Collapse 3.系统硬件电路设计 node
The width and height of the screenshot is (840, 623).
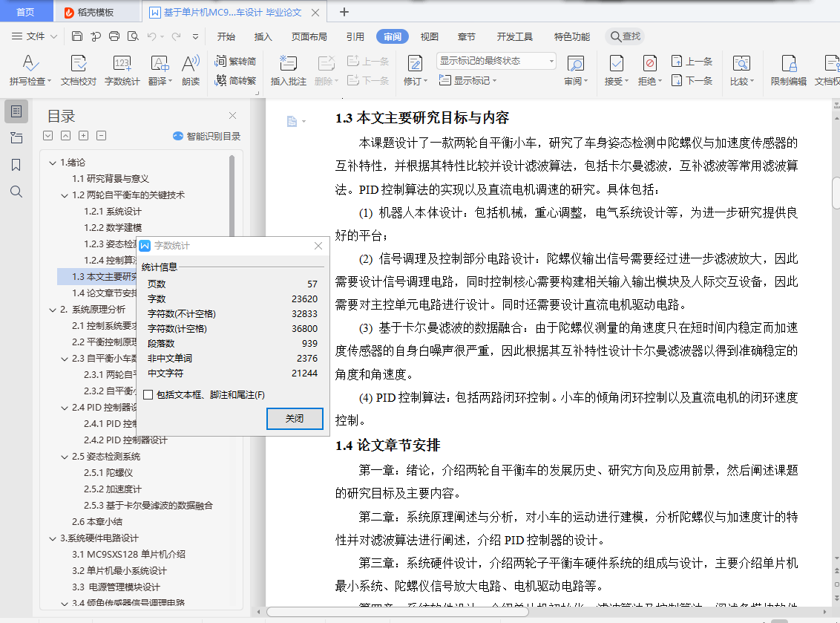tap(53, 538)
